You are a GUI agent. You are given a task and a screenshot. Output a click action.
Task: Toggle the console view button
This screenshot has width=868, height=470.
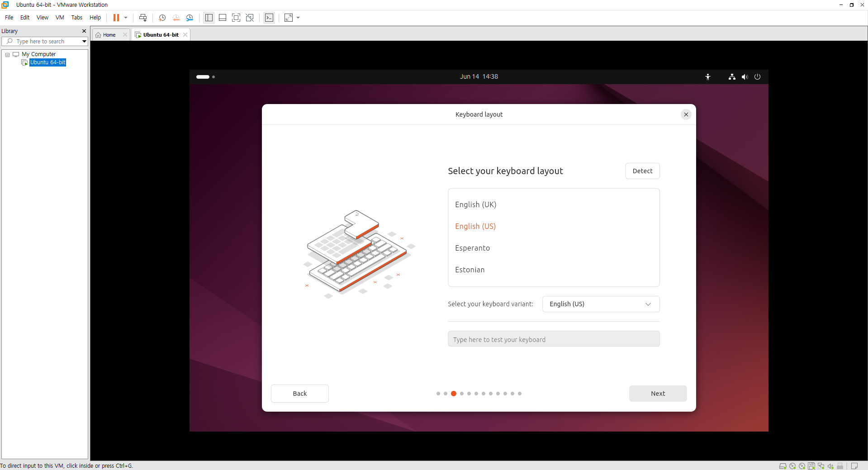pos(269,18)
